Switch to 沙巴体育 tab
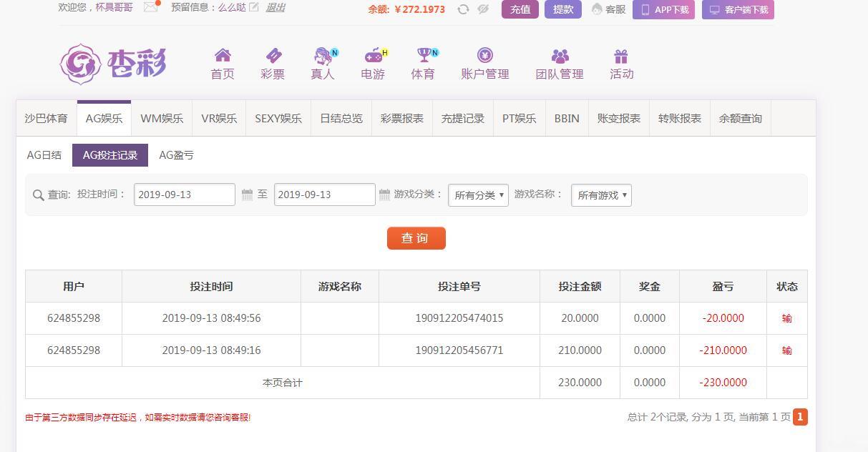This screenshot has width=868, height=452. coord(47,119)
